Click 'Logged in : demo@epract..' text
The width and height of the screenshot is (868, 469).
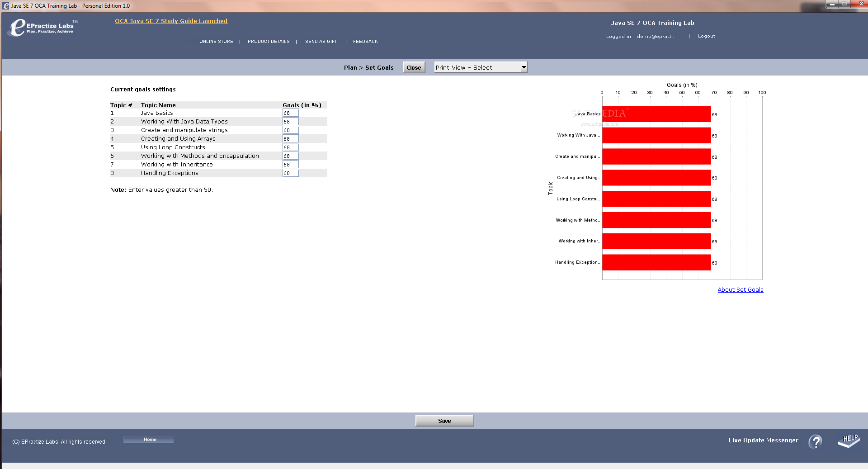(640, 37)
